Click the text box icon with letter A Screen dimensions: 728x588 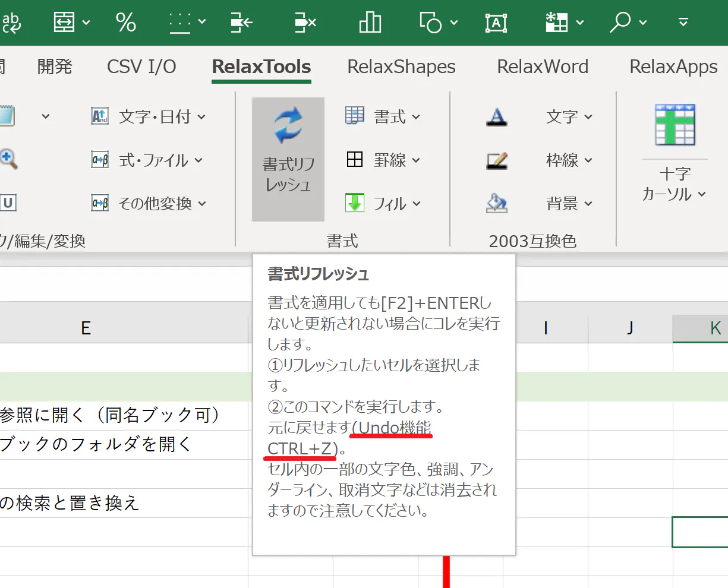pyautogui.click(x=496, y=23)
